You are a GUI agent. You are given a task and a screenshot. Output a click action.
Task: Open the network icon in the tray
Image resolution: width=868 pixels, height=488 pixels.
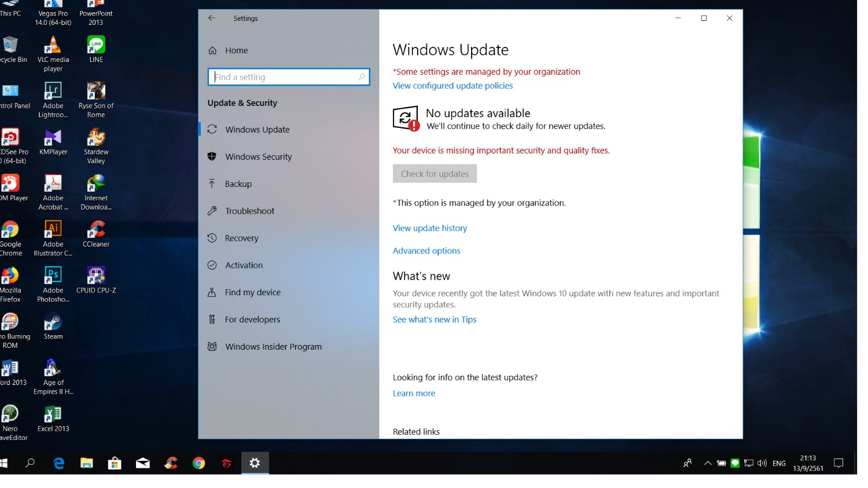(749, 463)
